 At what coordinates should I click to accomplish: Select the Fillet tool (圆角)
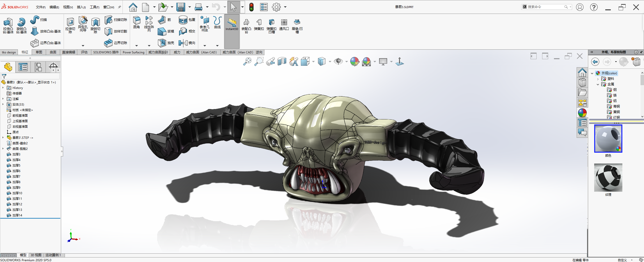pos(137,22)
